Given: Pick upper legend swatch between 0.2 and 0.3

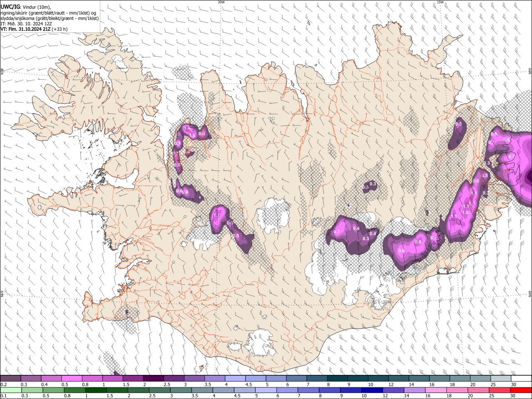Looking at the screenshot, I should click(x=10, y=378).
